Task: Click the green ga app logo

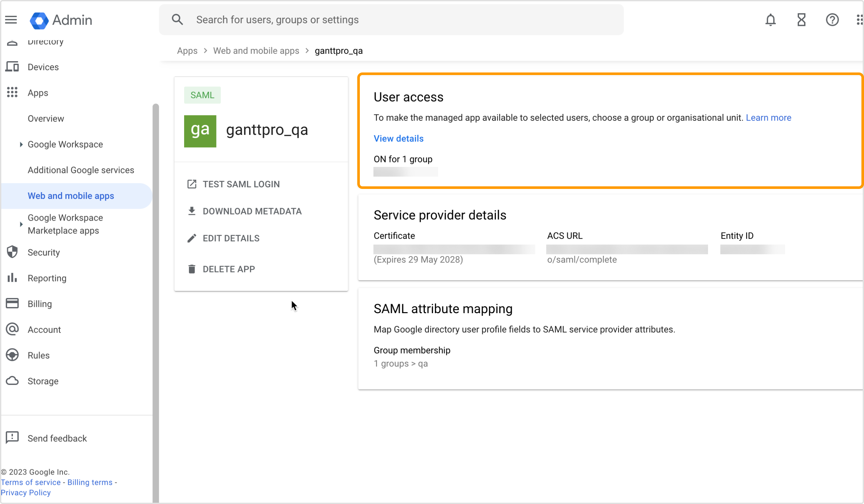Action: (200, 131)
